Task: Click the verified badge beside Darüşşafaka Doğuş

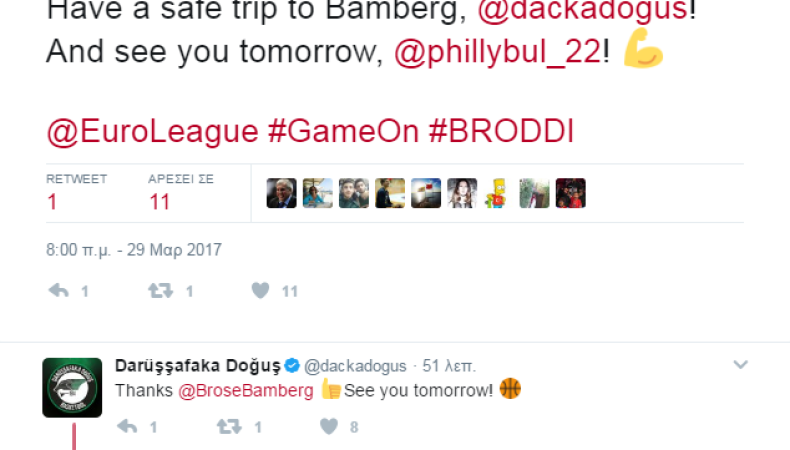Action: 292,365
